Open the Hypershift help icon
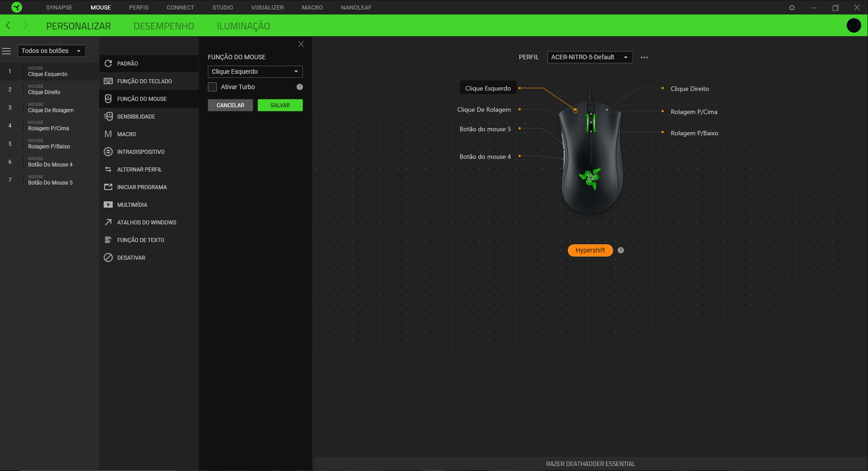The width and height of the screenshot is (868, 471). point(621,250)
